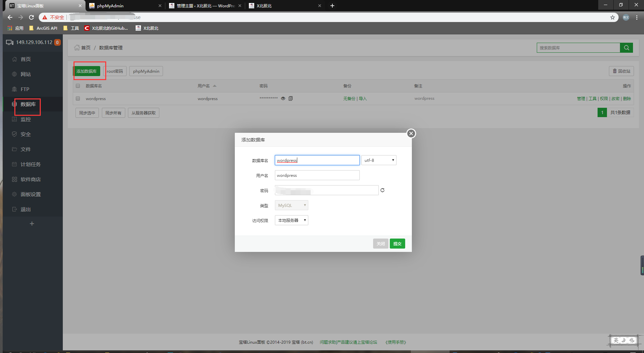Click the 不安全 site security warning

(53, 17)
